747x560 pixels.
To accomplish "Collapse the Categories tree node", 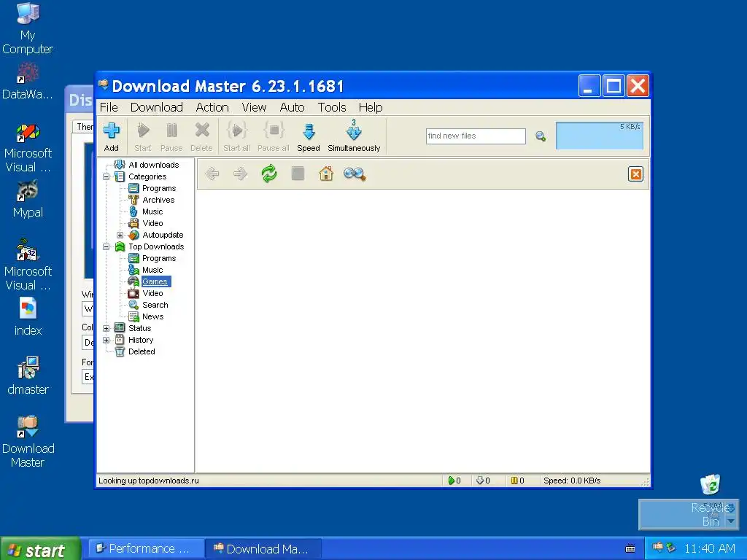I will (107, 176).
